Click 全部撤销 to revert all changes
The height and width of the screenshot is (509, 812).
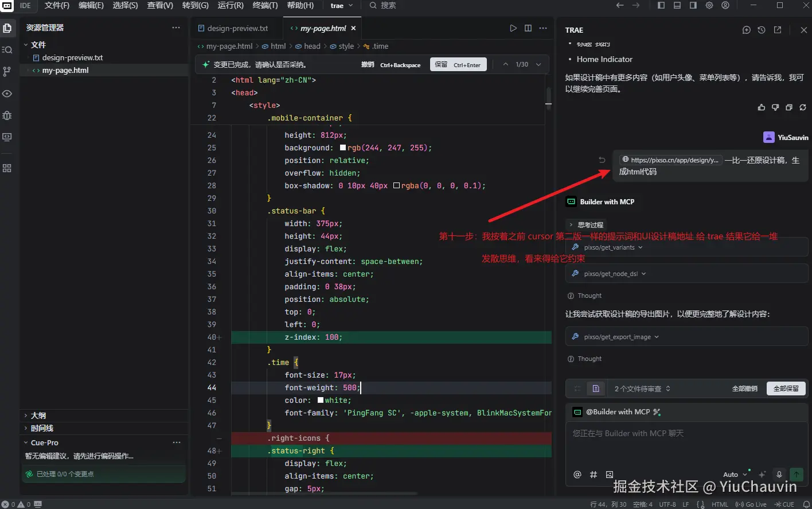[x=744, y=388]
